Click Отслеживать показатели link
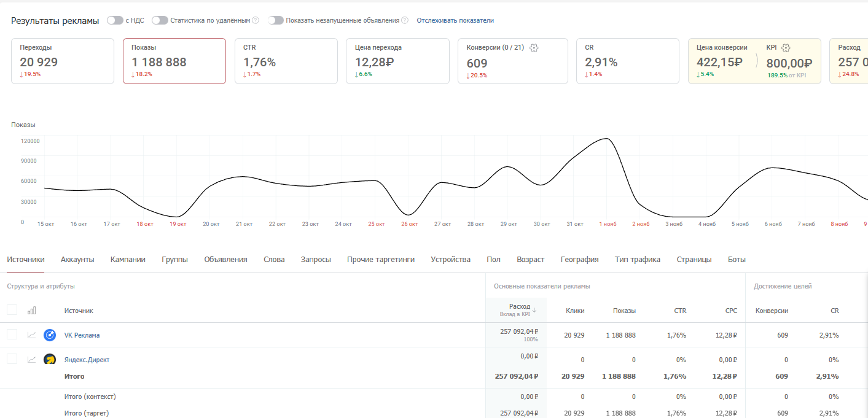Image resolution: width=868 pixels, height=418 pixels. pyautogui.click(x=455, y=20)
